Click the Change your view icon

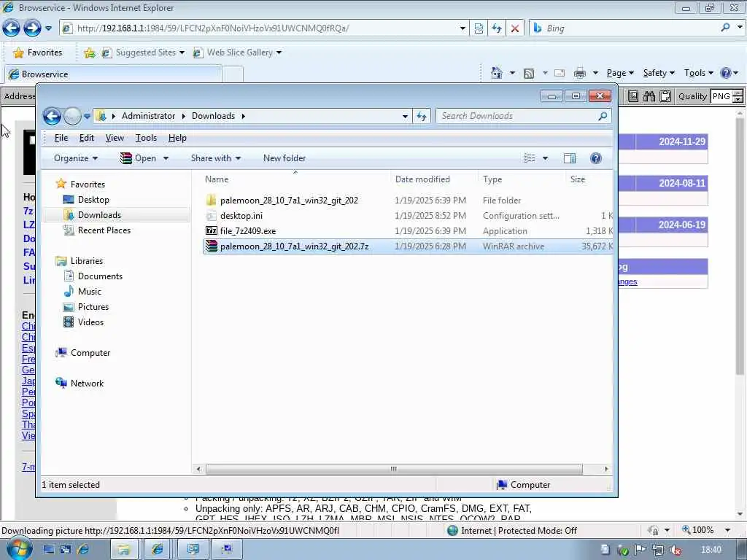(x=530, y=158)
